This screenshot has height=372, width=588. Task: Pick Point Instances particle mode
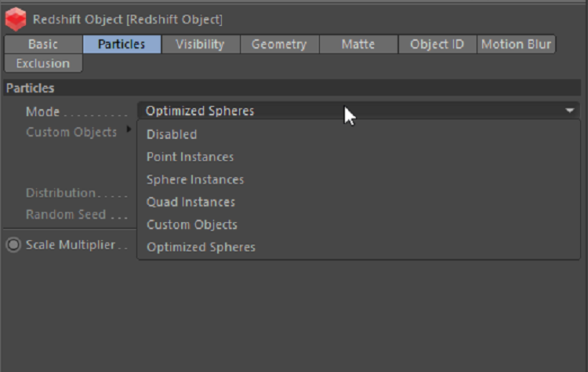click(190, 157)
